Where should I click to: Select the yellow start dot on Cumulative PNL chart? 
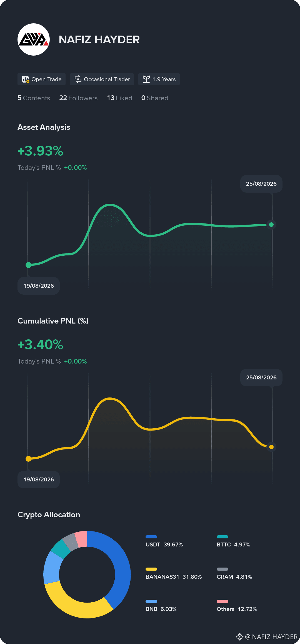(x=28, y=459)
